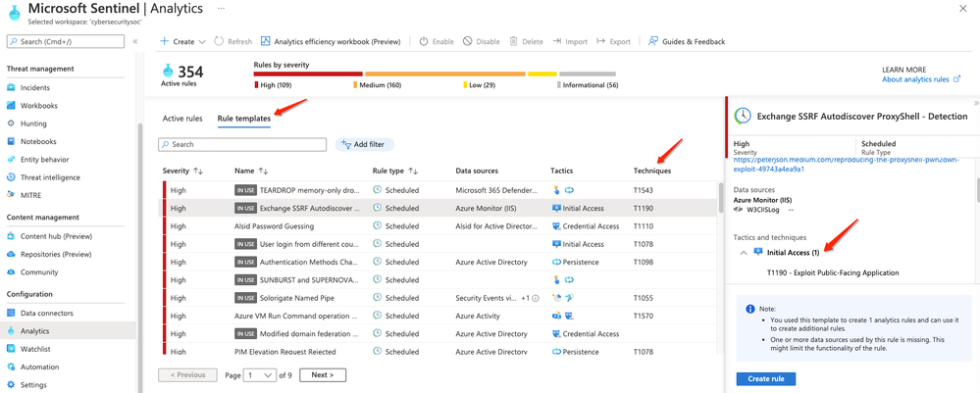Click the High severity red bar
This screenshot has height=393, width=980.
tap(307, 74)
